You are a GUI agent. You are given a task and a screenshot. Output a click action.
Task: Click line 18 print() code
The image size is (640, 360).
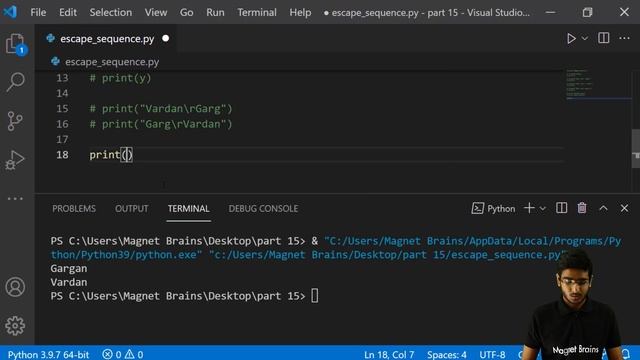coord(111,155)
